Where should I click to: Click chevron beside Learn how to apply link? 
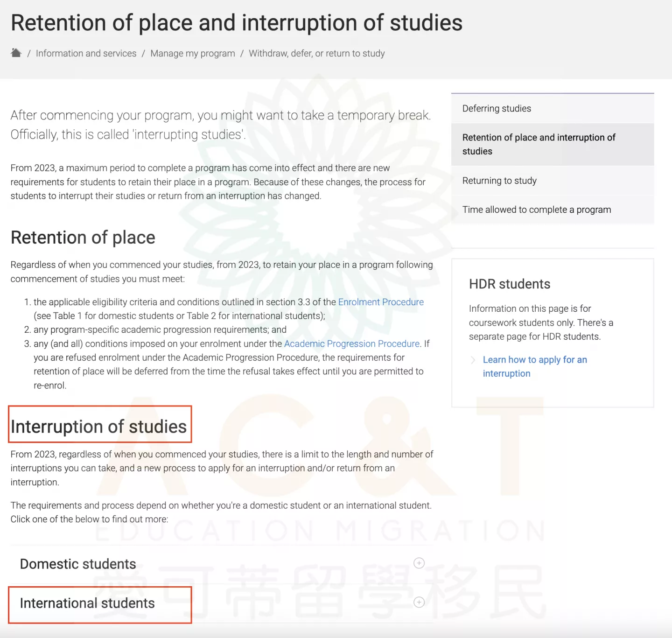click(x=473, y=360)
